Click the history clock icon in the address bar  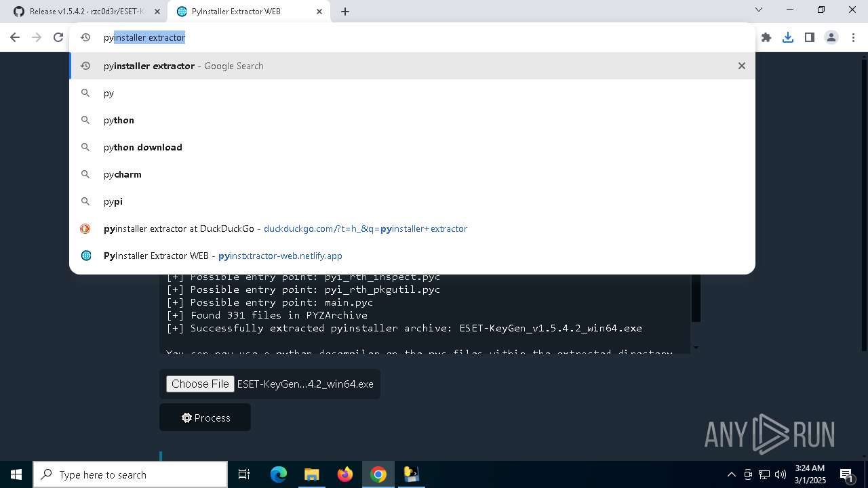(85, 37)
